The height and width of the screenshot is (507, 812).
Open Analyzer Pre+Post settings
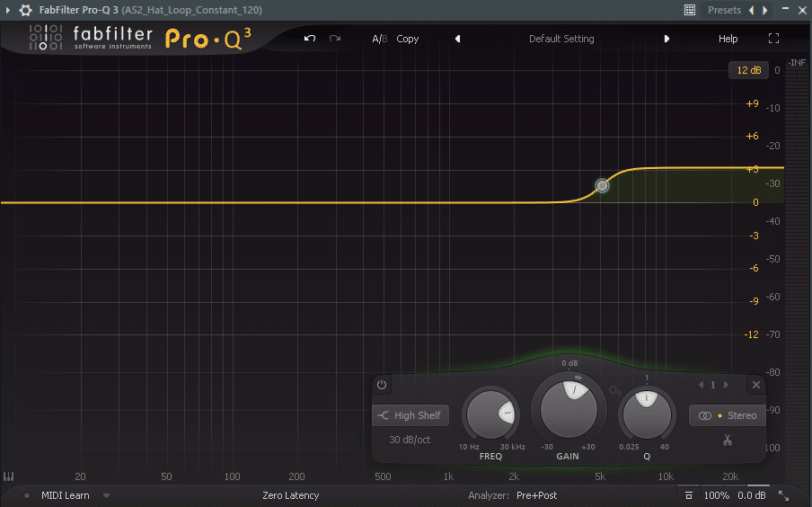tap(536, 495)
